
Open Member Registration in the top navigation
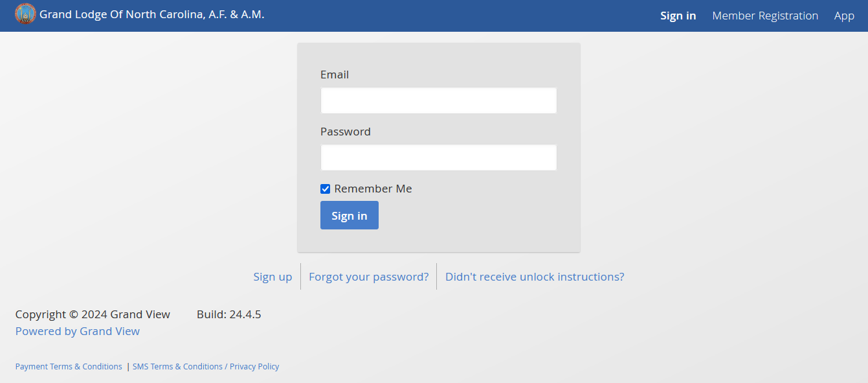765,16
